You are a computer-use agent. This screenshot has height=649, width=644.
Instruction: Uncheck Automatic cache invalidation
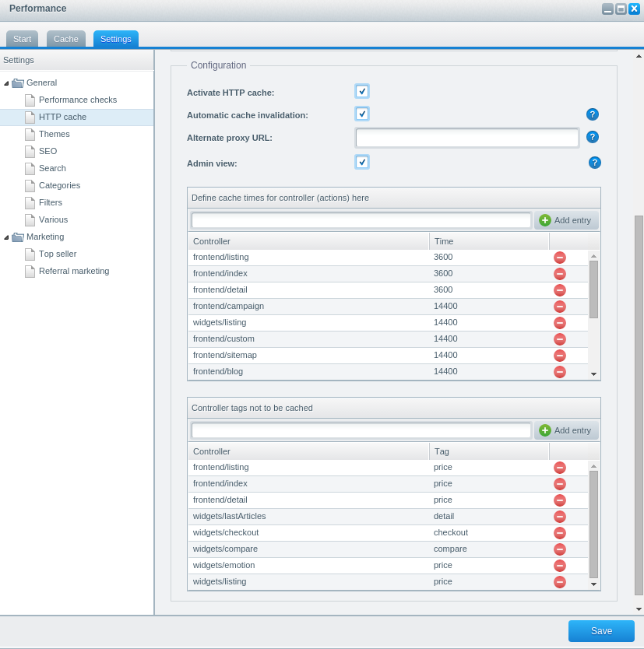point(361,113)
